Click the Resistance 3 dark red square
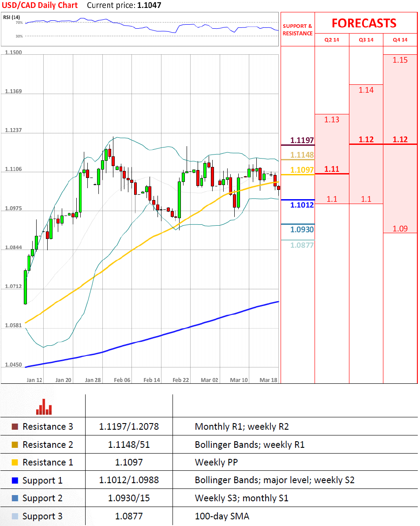 coord(15,427)
